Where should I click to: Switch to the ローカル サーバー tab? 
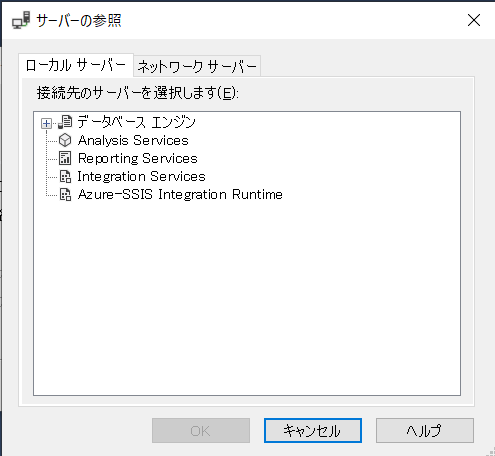click(x=76, y=65)
